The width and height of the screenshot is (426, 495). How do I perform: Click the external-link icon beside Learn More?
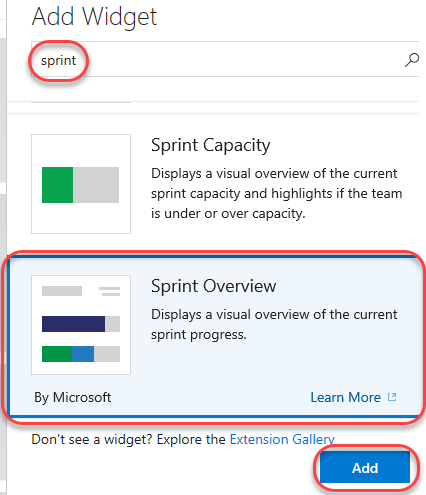pyautogui.click(x=392, y=397)
